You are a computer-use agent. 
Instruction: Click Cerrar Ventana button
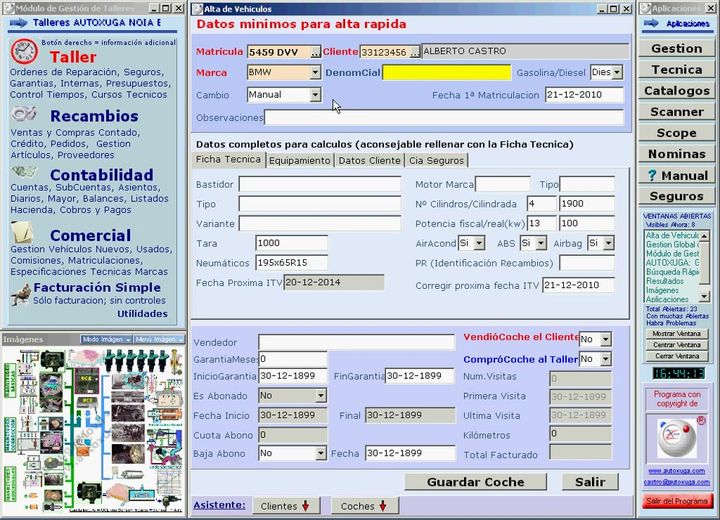(676, 356)
